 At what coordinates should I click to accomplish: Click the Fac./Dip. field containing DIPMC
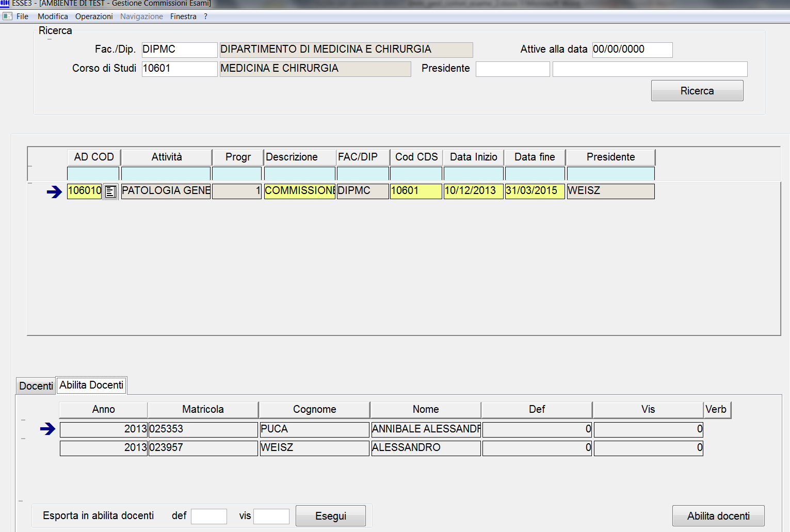click(x=180, y=50)
